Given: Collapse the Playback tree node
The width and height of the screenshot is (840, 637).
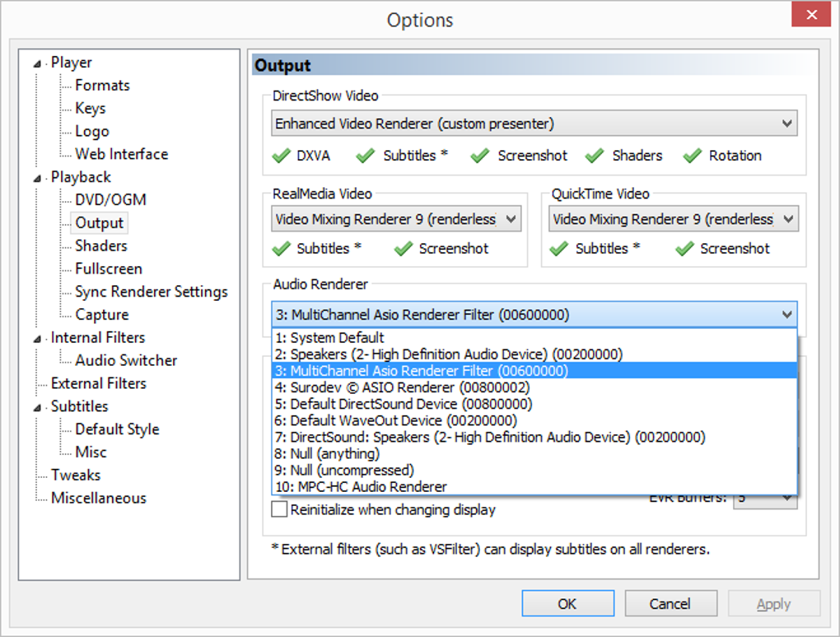Looking at the screenshot, I should [x=37, y=178].
